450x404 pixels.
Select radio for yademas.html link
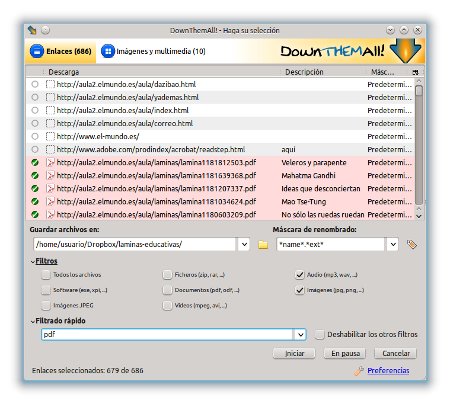tap(35, 97)
